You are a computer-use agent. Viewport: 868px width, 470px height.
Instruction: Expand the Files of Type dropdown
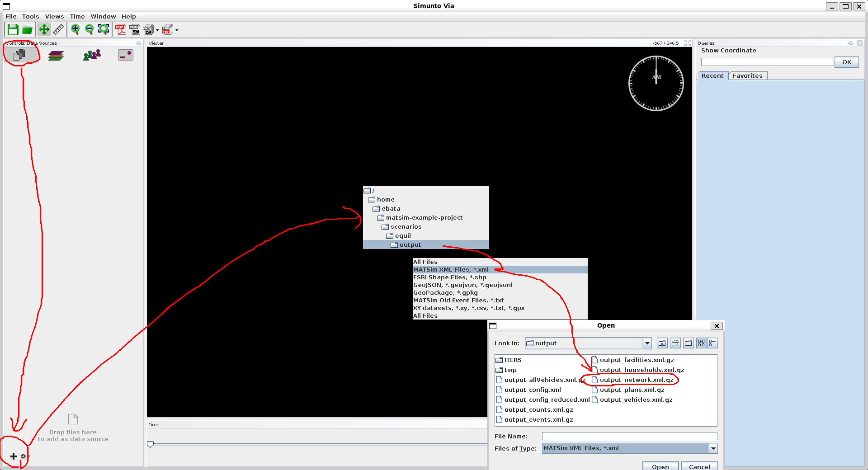[x=713, y=448]
